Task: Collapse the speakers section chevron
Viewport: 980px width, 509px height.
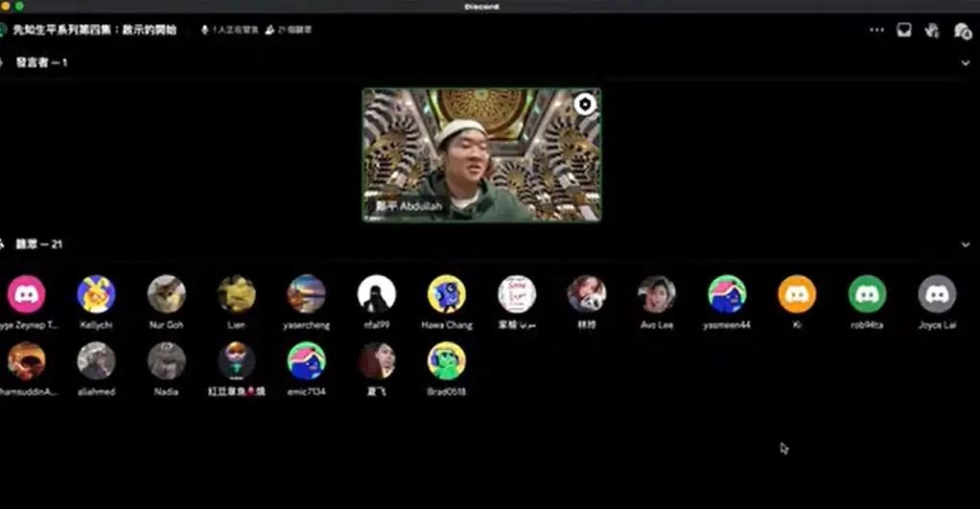Action: pyautogui.click(x=965, y=63)
